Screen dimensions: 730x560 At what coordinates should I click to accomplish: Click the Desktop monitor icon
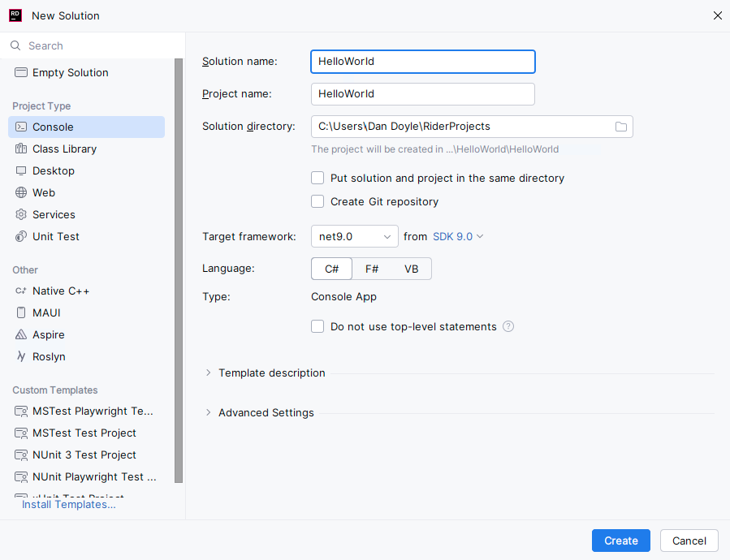[21, 170]
